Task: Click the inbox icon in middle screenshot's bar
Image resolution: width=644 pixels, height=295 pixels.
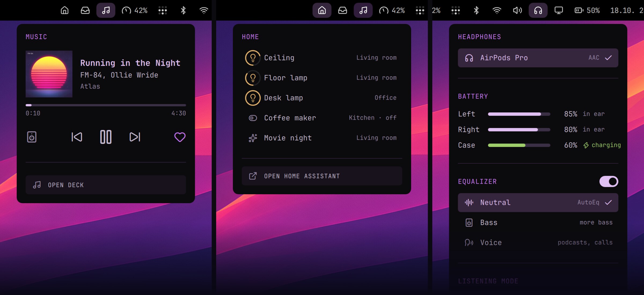Action: (342, 10)
